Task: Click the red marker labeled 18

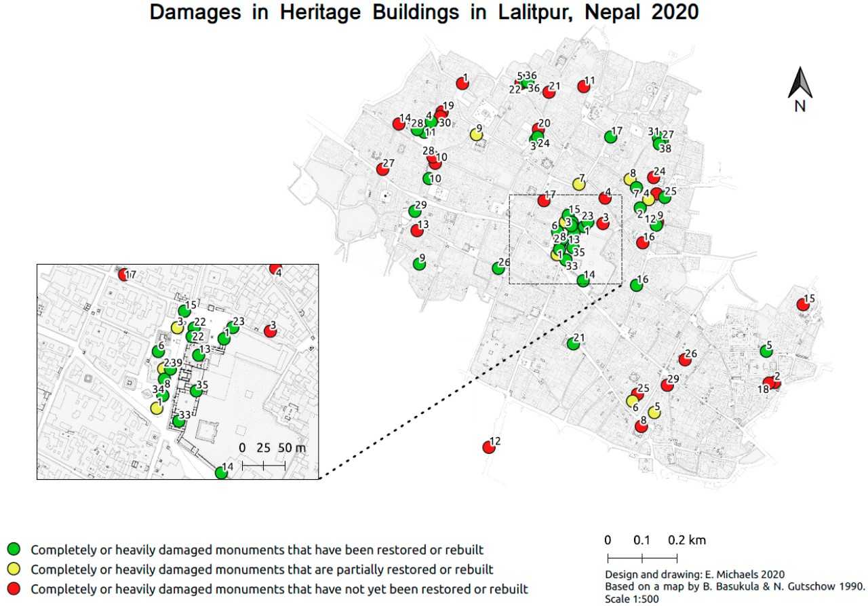Action: click(x=769, y=383)
